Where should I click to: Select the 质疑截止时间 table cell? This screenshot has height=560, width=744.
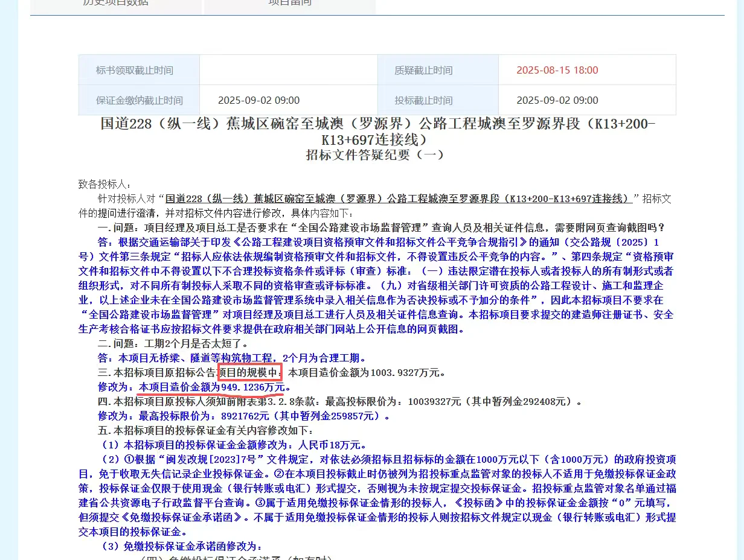[x=437, y=69]
